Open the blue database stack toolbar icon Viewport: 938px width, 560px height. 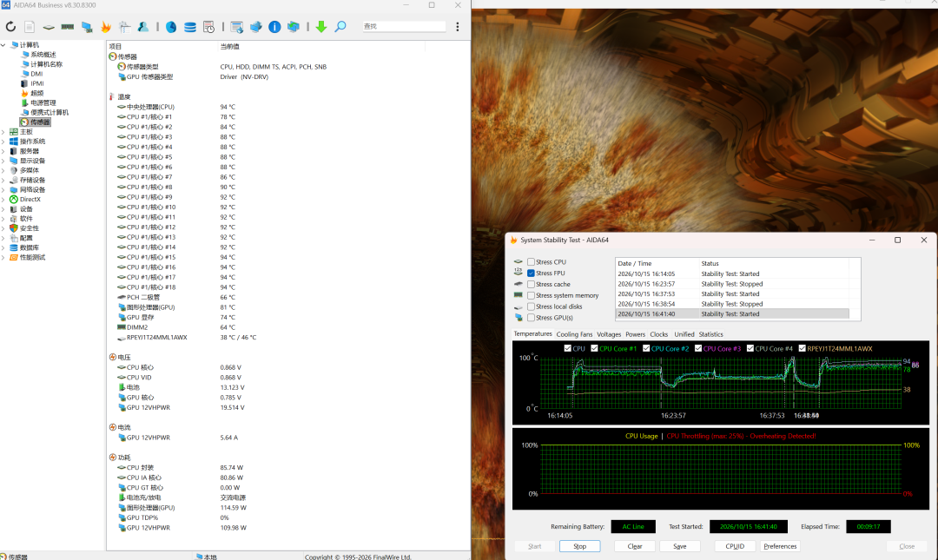[190, 26]
